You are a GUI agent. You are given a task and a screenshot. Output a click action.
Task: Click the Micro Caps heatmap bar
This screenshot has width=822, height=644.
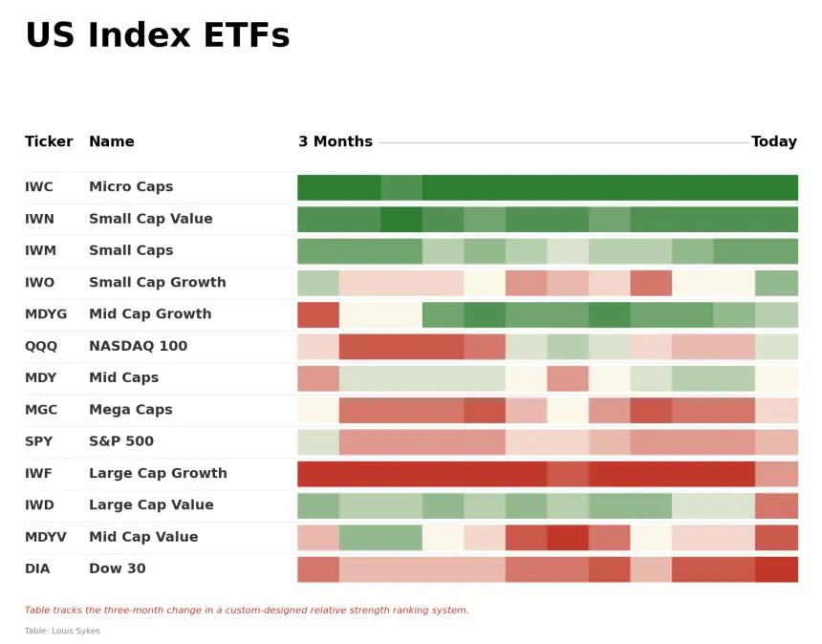548,187
